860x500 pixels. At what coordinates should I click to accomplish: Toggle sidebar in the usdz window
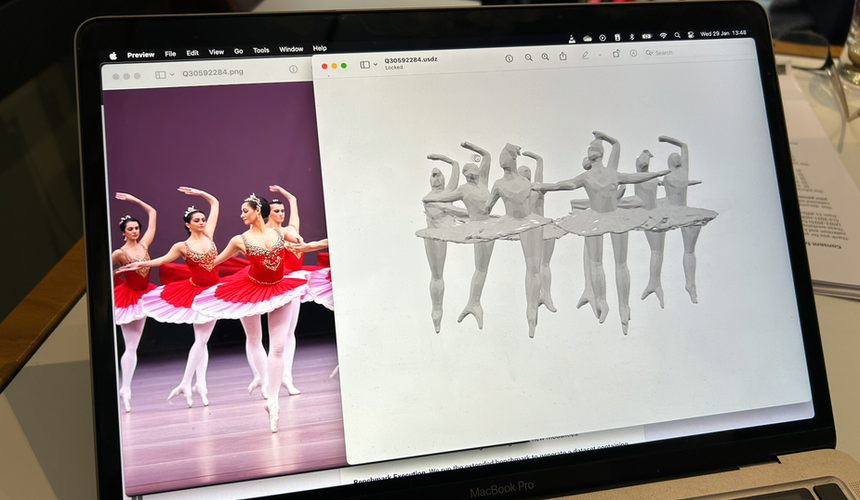click(365, 65)
